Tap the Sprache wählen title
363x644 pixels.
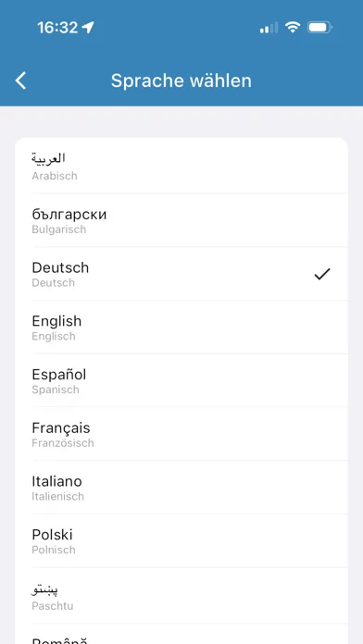tap(181, 80)
